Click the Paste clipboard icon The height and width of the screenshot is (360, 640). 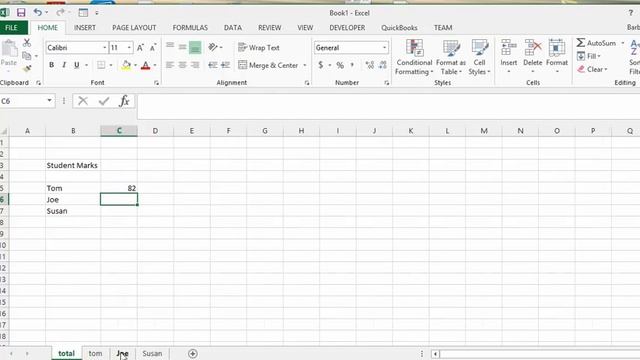(x=9, y=49)
